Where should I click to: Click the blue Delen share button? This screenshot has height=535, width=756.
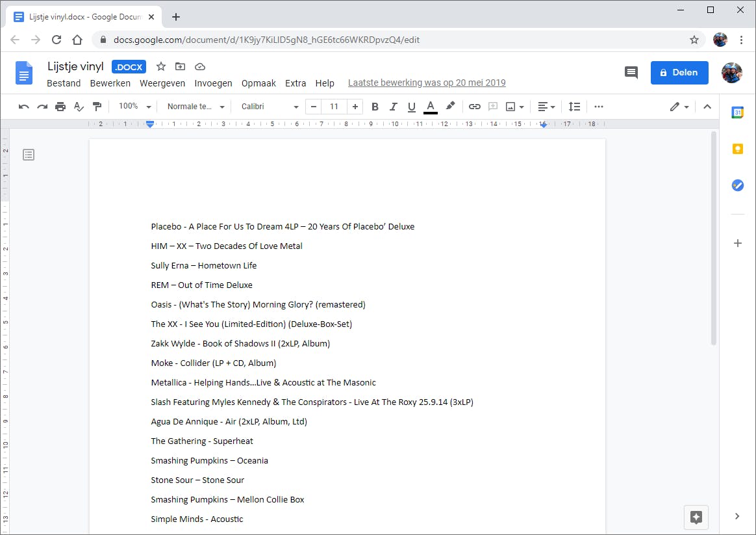(679, 72)
